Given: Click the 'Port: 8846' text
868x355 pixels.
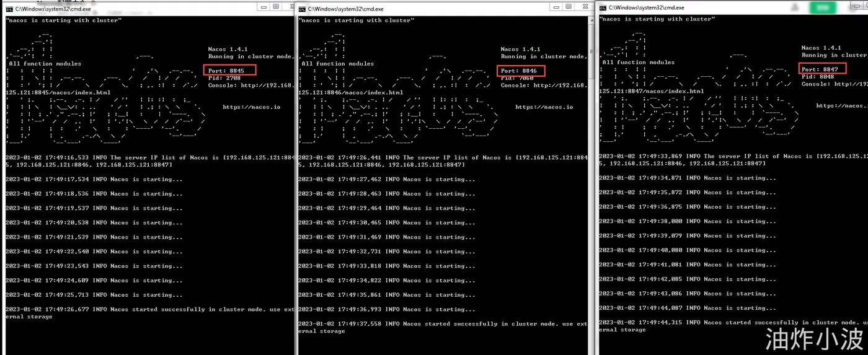Looking at the screenshot, I should tap(518, 71).
